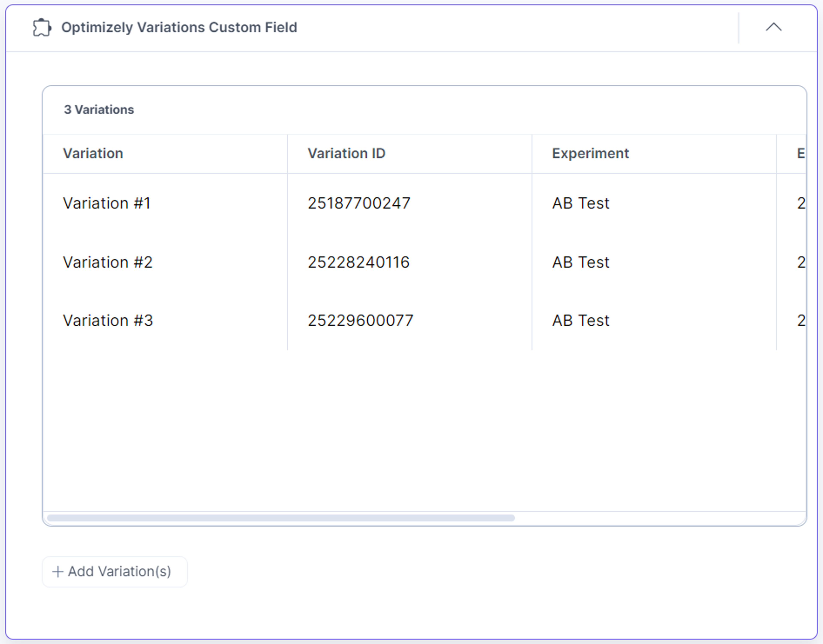Click the puzzle-piece extension icon
823x644 pixels.
pyautogui.click(x=42, y=28)
